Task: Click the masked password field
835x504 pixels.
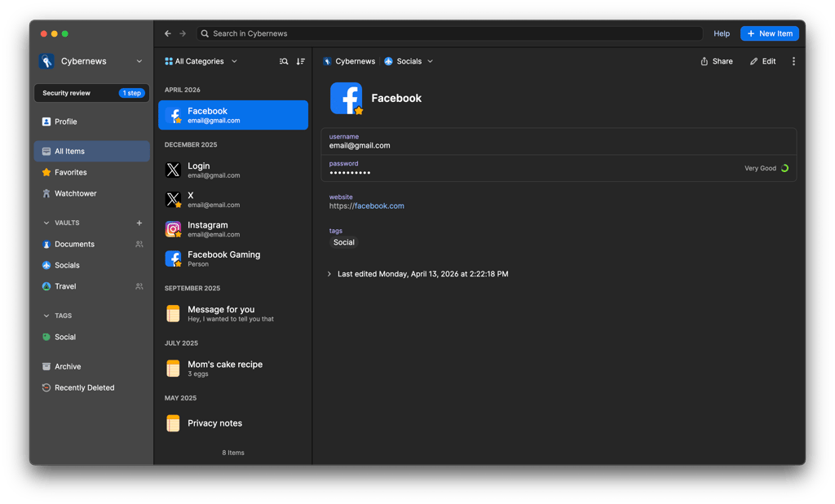Action: click(x=559, y=168)
